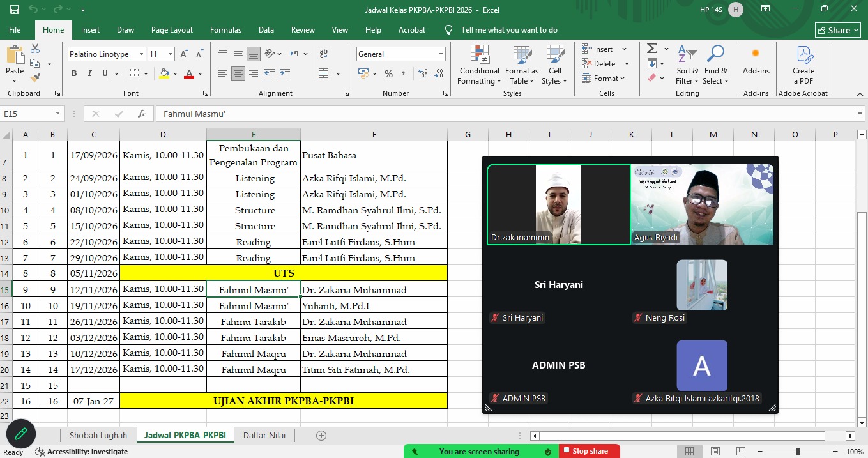Screen dimensions: 868x458
Task: Click the Share button
Action: point(838,30)
